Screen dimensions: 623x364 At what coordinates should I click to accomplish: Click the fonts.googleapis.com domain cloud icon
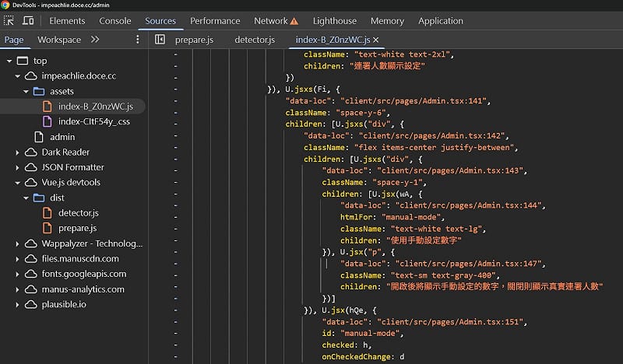[31, 274]
